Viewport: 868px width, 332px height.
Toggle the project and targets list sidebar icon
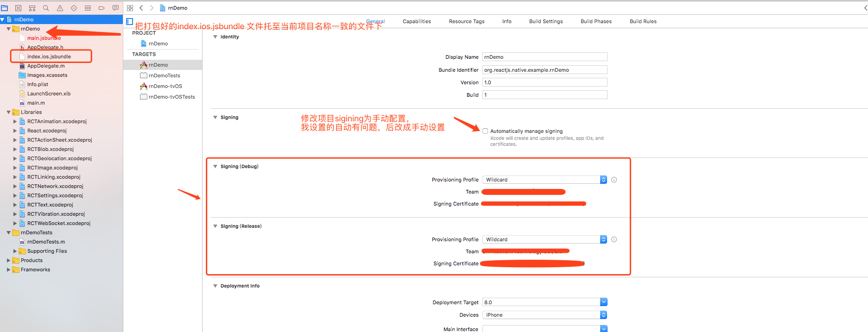point(130,21)
